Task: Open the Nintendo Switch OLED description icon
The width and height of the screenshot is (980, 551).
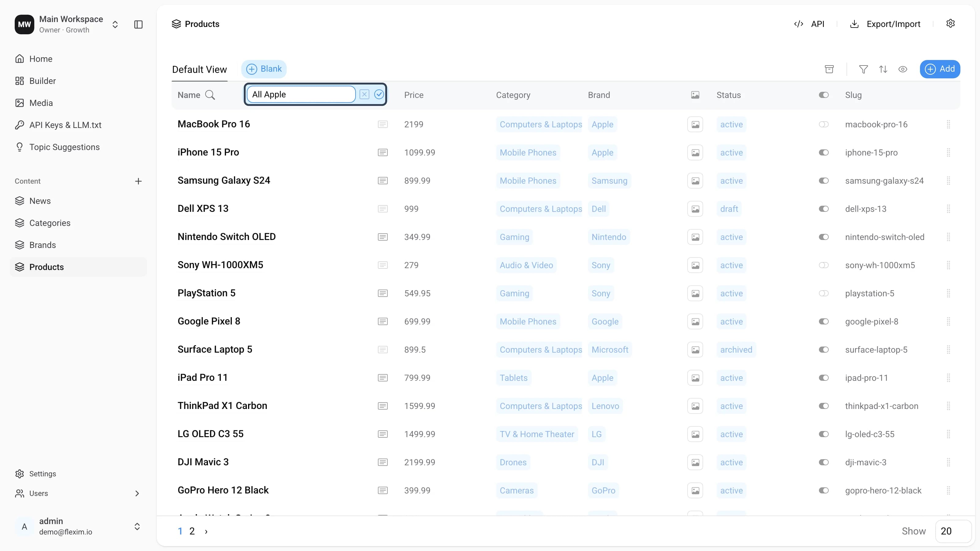Action: tap(383, 237)
